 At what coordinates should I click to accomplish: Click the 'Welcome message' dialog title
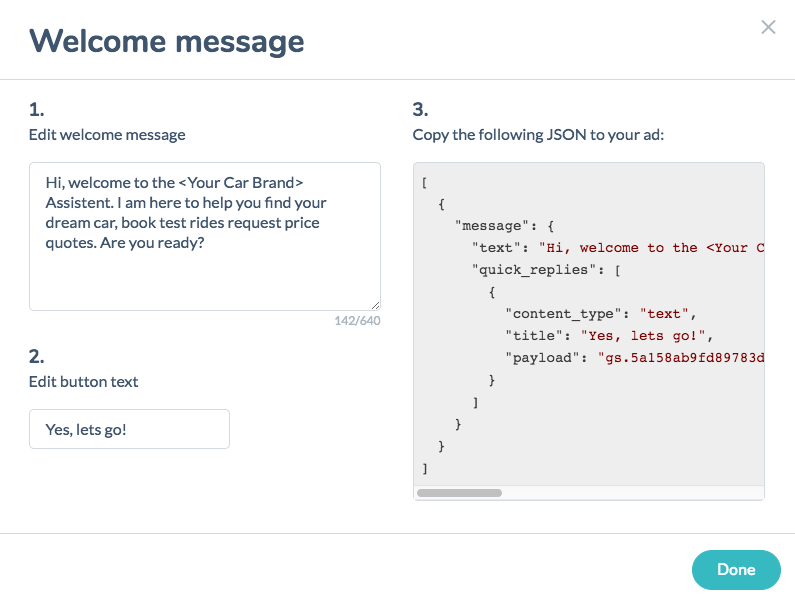166,41
